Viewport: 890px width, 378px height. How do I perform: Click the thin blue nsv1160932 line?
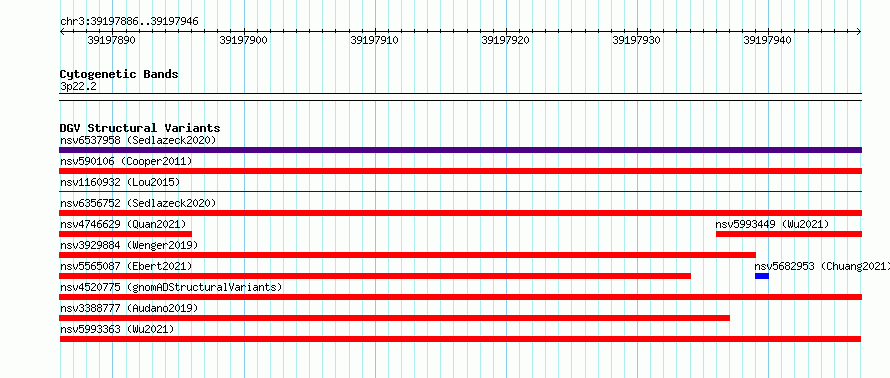[460, 192]
